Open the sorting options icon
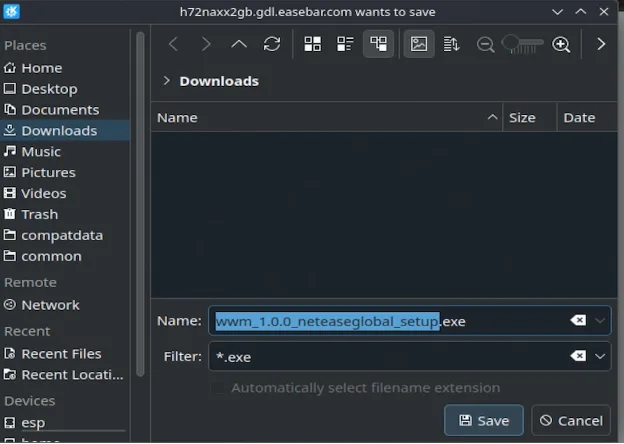 (451, 44)
